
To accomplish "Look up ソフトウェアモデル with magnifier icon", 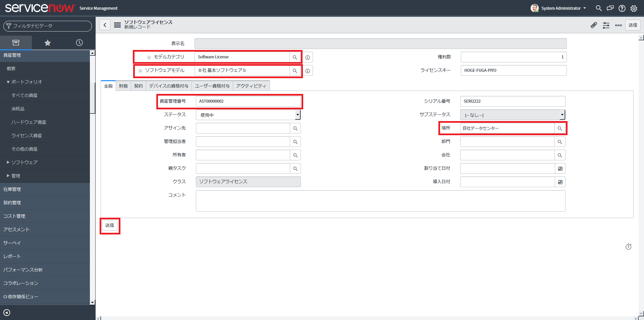I will tap(295, 70).
